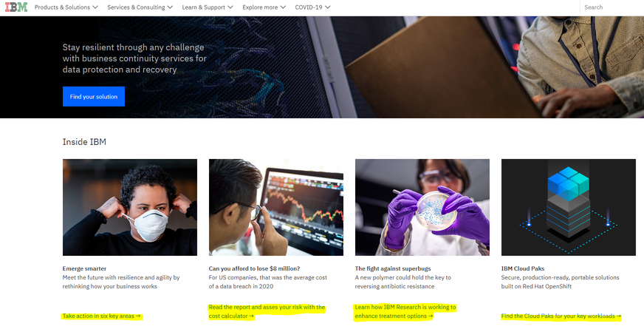Click The fight against superbugs heading
The width and height of the screenshot is (644, 329).
pos(393,268)
